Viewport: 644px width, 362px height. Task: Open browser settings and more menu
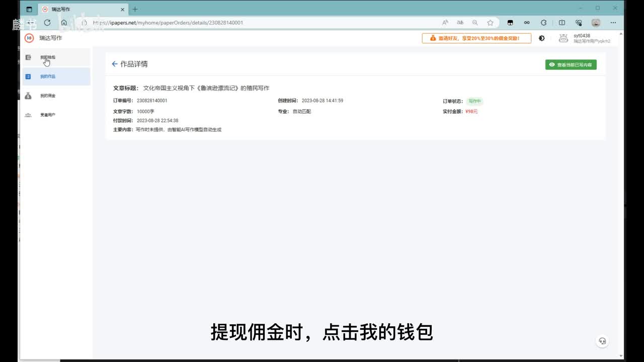point(613,23)
